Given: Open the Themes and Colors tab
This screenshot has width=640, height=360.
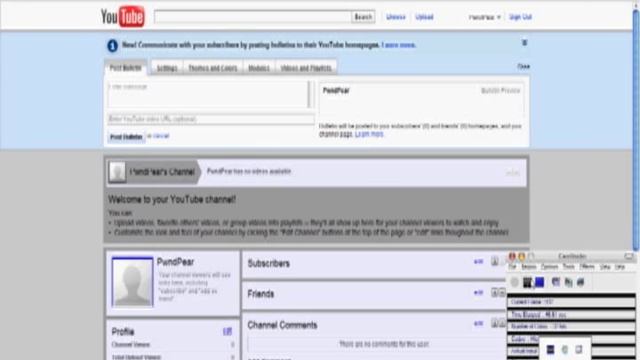Looking at the screenshot, I should click(x=213, y=68).
